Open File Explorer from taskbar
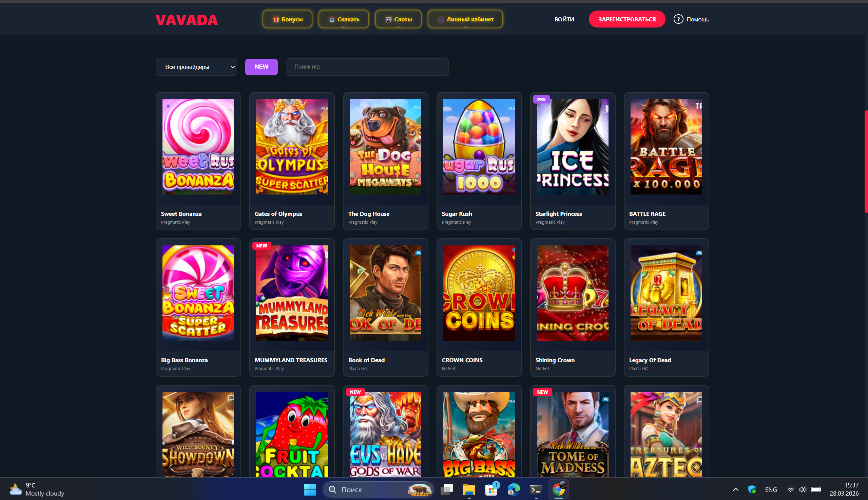868x500 pixels. click(x=469, y=489)
